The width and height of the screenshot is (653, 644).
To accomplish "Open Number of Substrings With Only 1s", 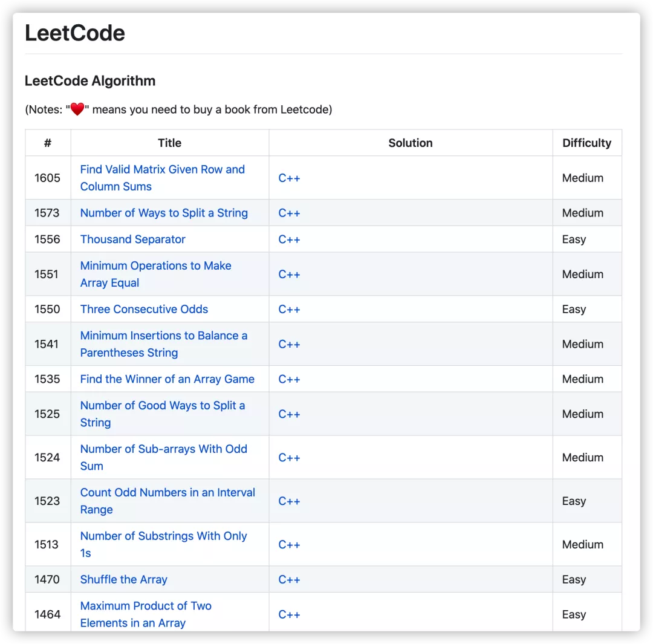I will pos(163,536).
